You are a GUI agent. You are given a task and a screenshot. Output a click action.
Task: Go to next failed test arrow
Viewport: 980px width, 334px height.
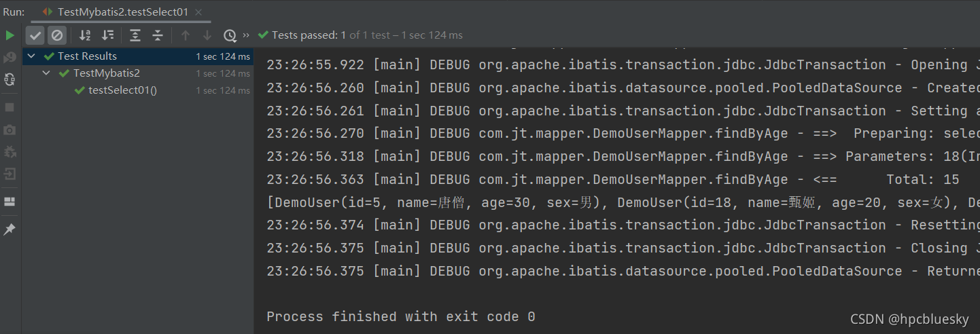[x=207, y=35]
